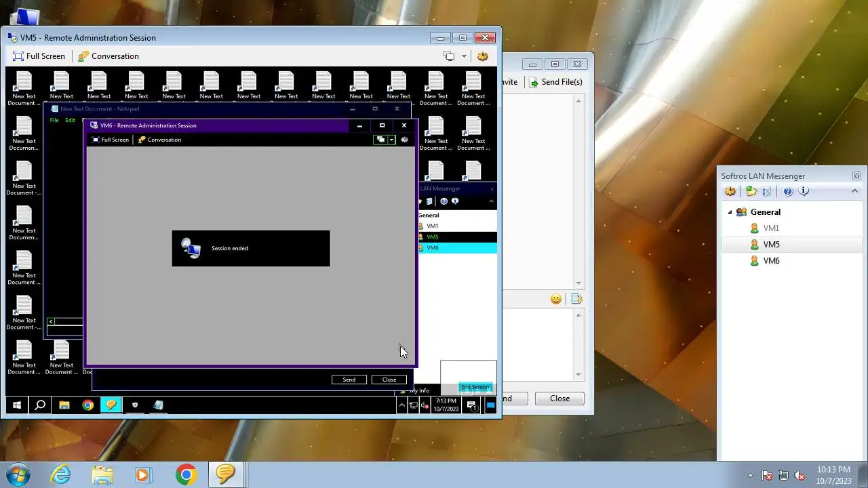
Task: Click the settings gear in nested VM6 toolbar
Action: (x=405, y=140)
